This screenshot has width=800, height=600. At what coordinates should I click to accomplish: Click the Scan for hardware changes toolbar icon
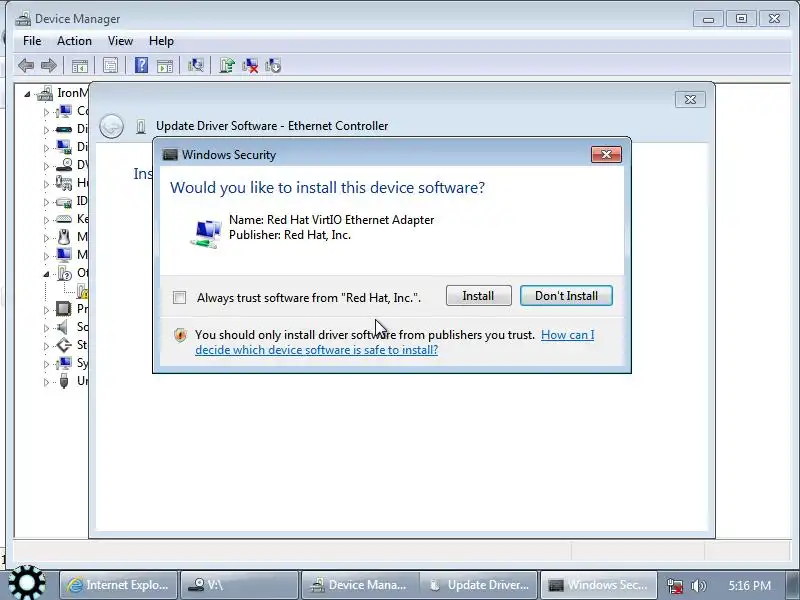click(195, 65)
